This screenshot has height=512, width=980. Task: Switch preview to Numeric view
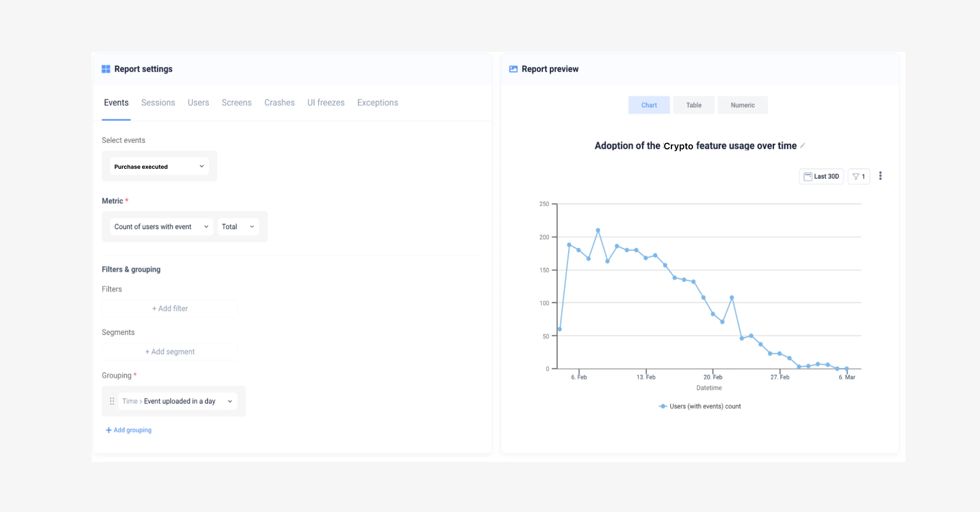point(742,105)
